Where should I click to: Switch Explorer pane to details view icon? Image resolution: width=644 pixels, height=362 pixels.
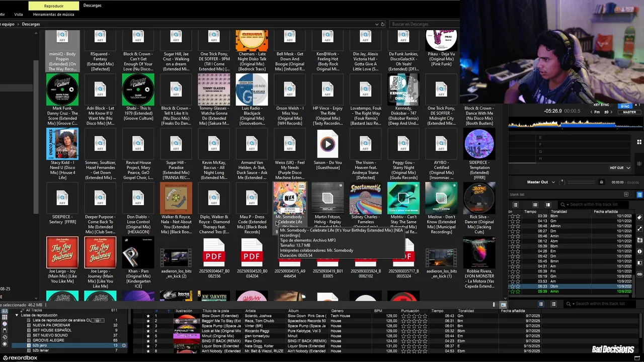(x=496, y=305)
